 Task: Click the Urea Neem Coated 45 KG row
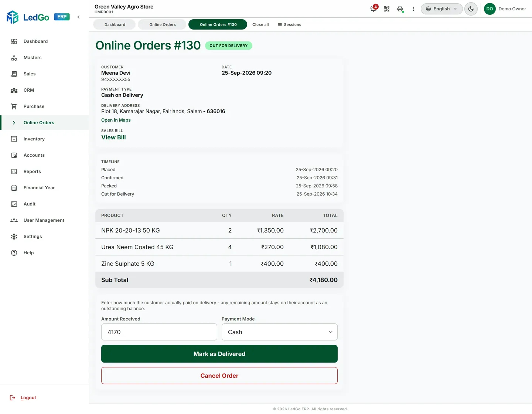pos(219,247)
